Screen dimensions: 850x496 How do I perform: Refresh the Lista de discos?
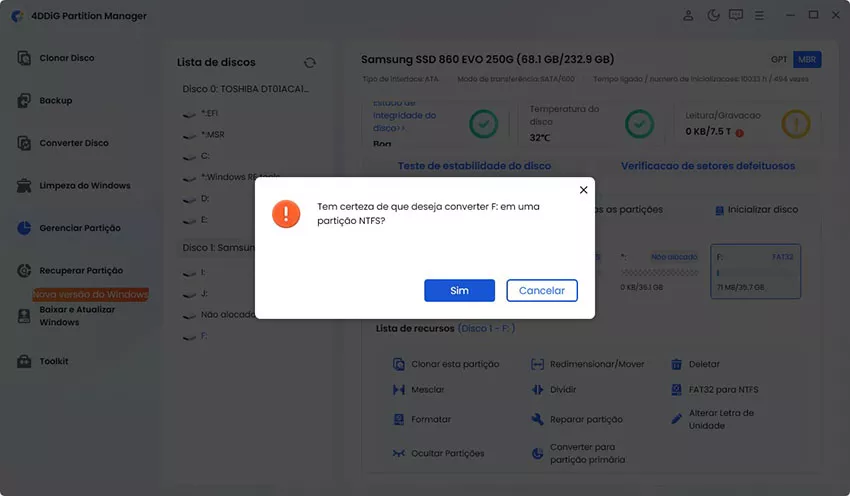[310, 63]
